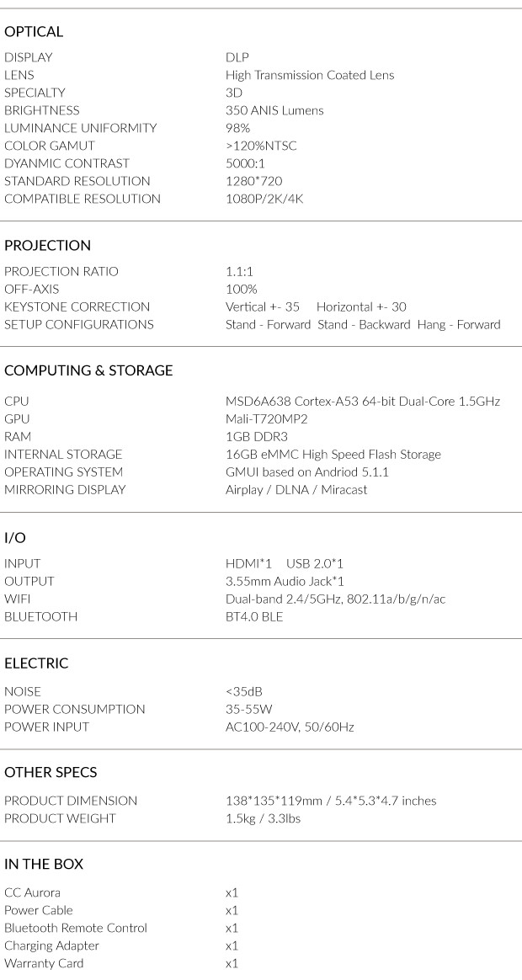Click the ELECTRIC section heading
The image size is (522, 980).
click(x=36, y=663)
